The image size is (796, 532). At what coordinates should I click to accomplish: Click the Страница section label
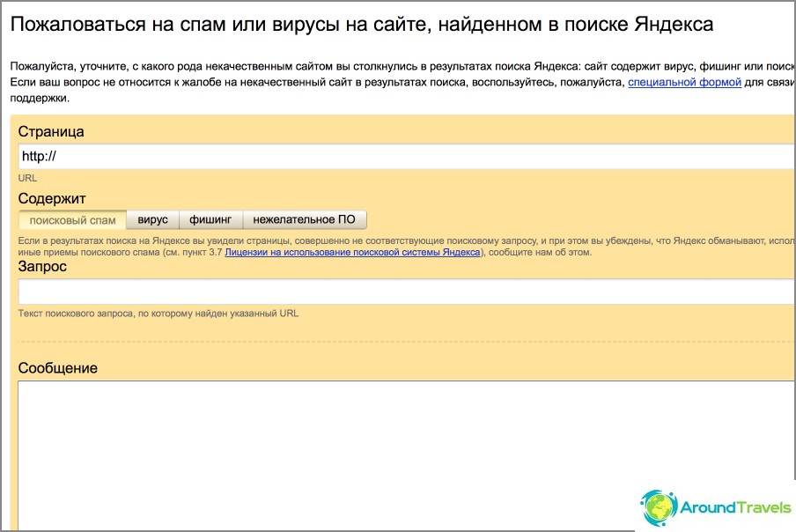tap(51, 131)
